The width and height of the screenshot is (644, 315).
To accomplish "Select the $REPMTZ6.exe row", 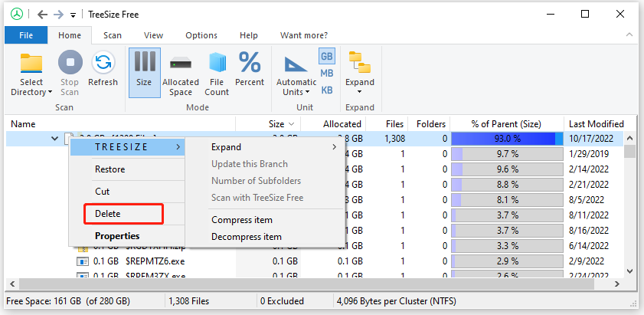I will coord(315,261).
